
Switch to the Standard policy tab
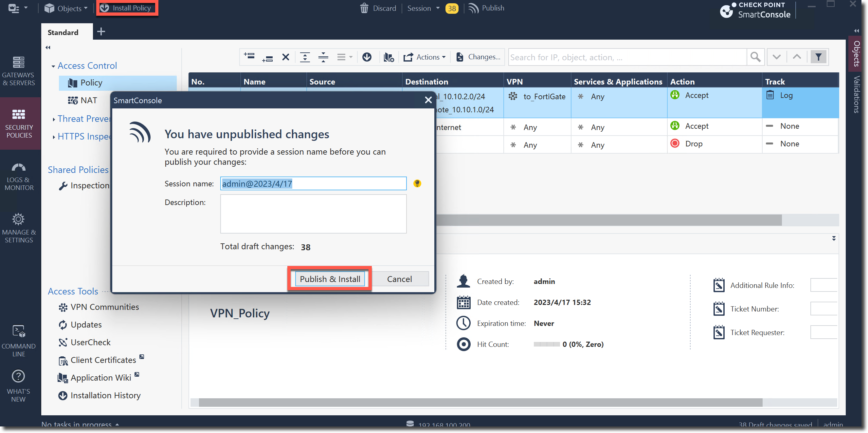63,32
